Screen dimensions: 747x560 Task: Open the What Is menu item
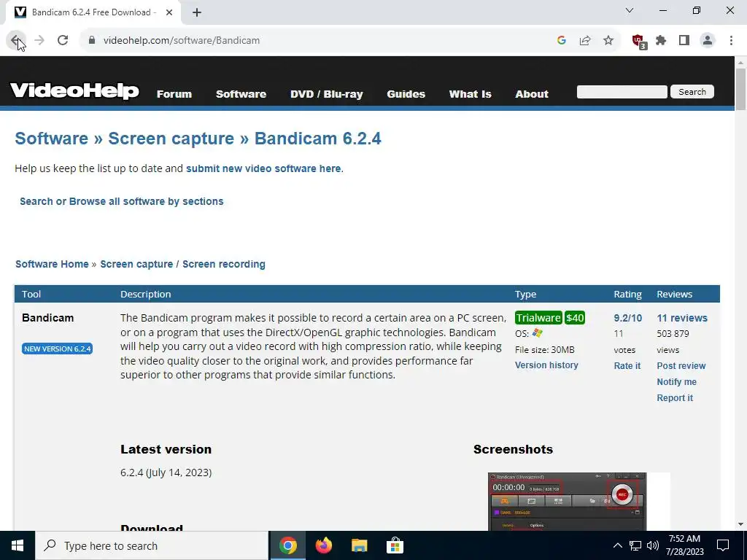471,94
